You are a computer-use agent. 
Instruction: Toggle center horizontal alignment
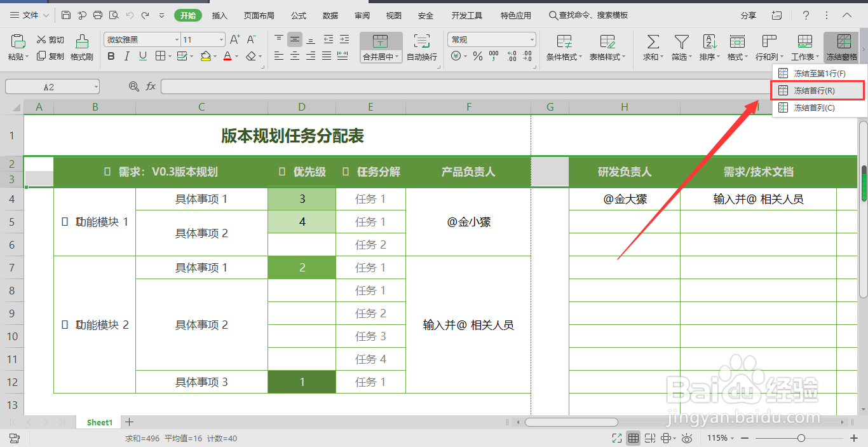coord(294,56)
